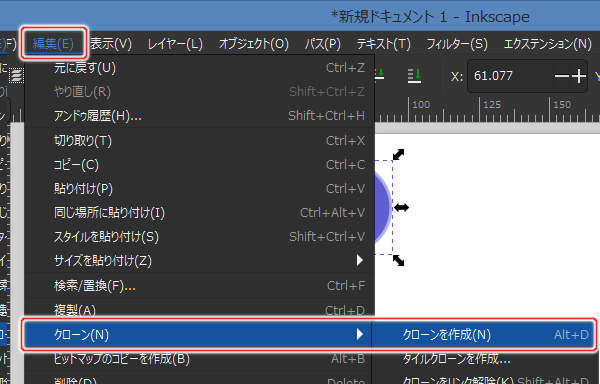Open アンドゥ履歴(H)... dialog
Viewport: 600px width, 384px height.
(x=199, y=116)
